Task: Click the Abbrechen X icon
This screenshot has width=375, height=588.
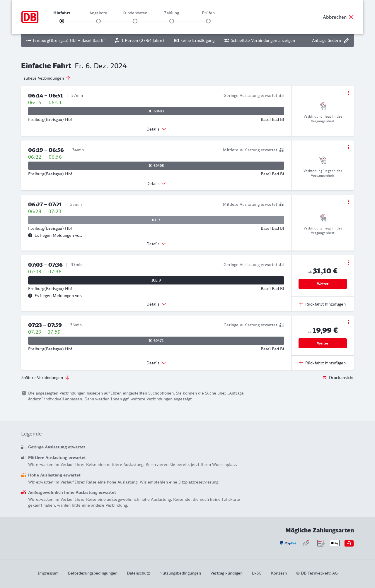Action: [351, 17]
